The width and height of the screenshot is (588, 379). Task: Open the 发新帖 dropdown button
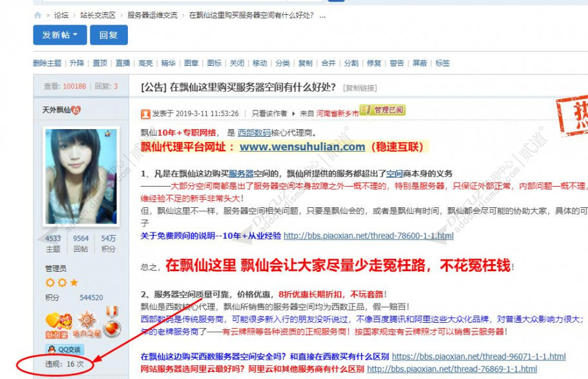coord(60,35)
